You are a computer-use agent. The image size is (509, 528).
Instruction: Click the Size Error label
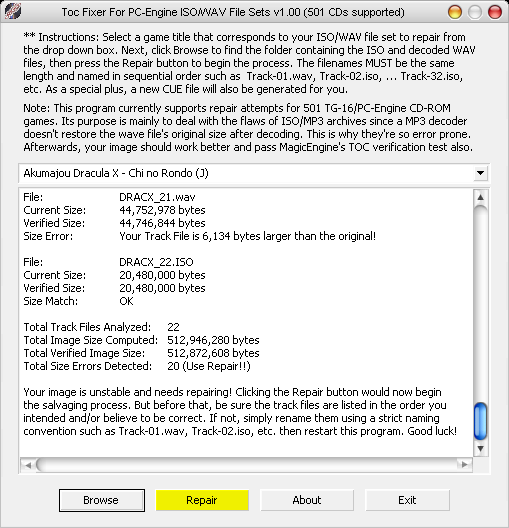click(48, 236)
